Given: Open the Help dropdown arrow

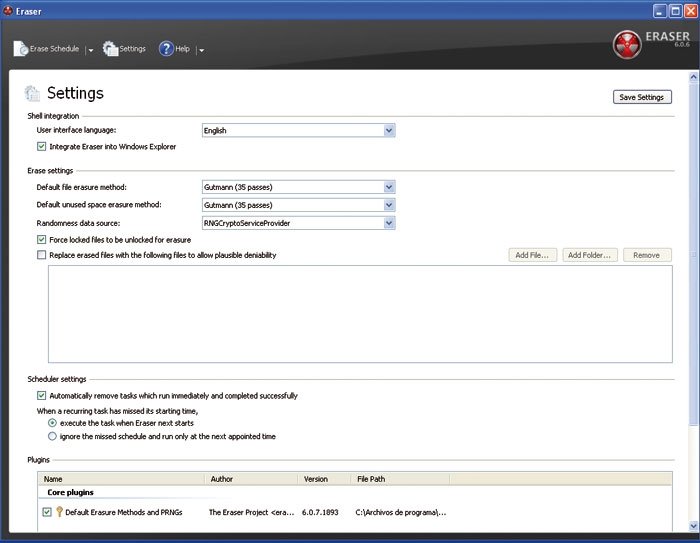Looking at the screenshot, I should (201, 50).
